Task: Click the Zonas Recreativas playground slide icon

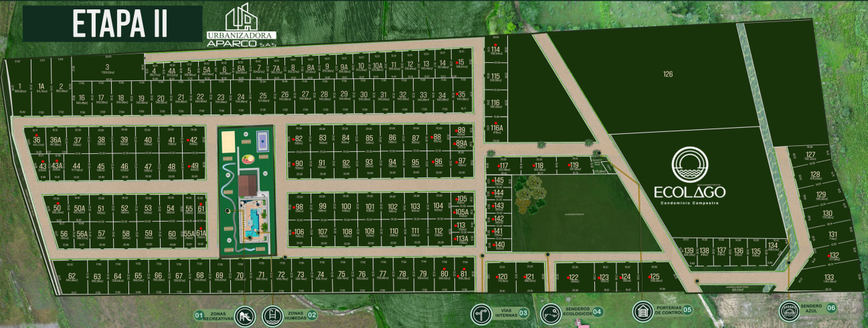Action: (x=246, y=314)
